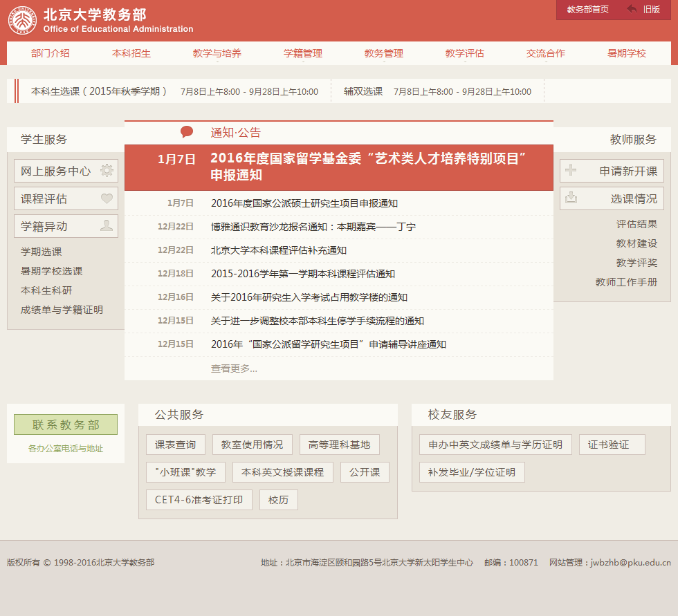The width and height of the screenshot is (678, 616).
Task: Click the gear icon beside 网上服务中心
Action: [x=107, y=171]
